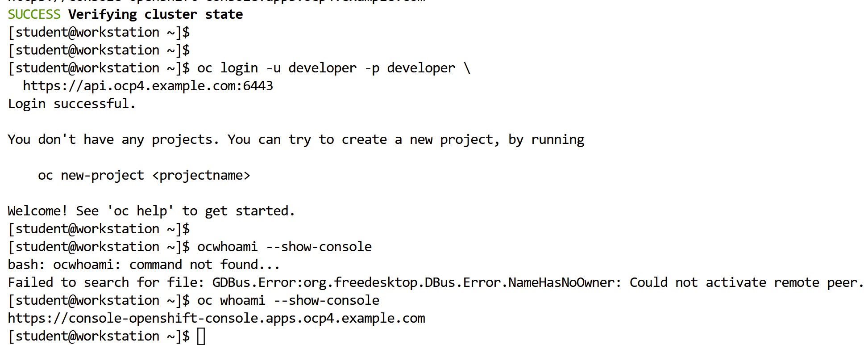The width and height of the screenshot is (868, 345).
Task: Click the terminal cursor at the last prompt
Action: point(201,336)
